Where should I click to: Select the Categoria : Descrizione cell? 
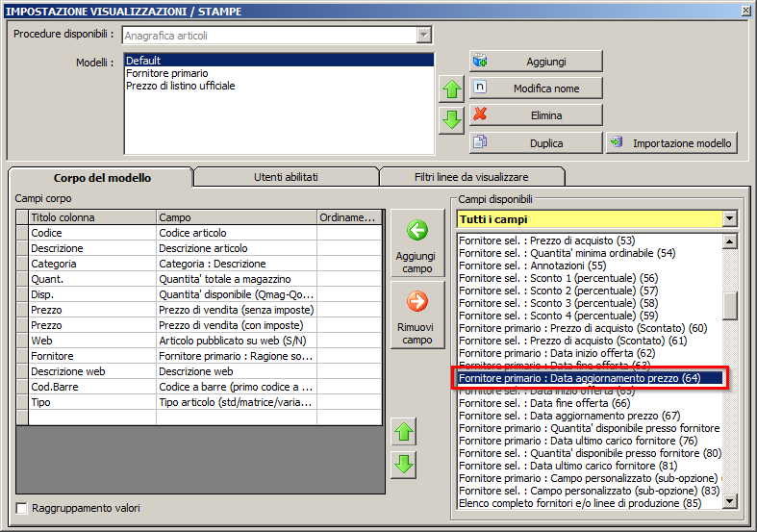[237, 264]
